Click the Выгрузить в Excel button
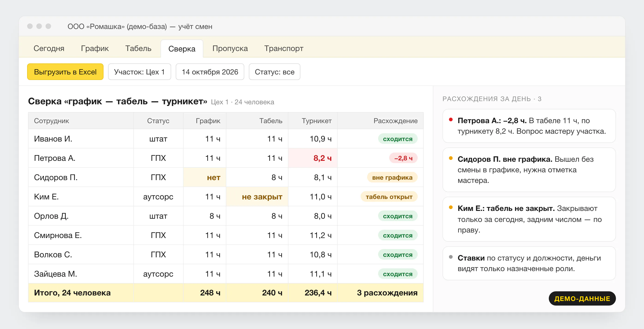 point(65,72)
